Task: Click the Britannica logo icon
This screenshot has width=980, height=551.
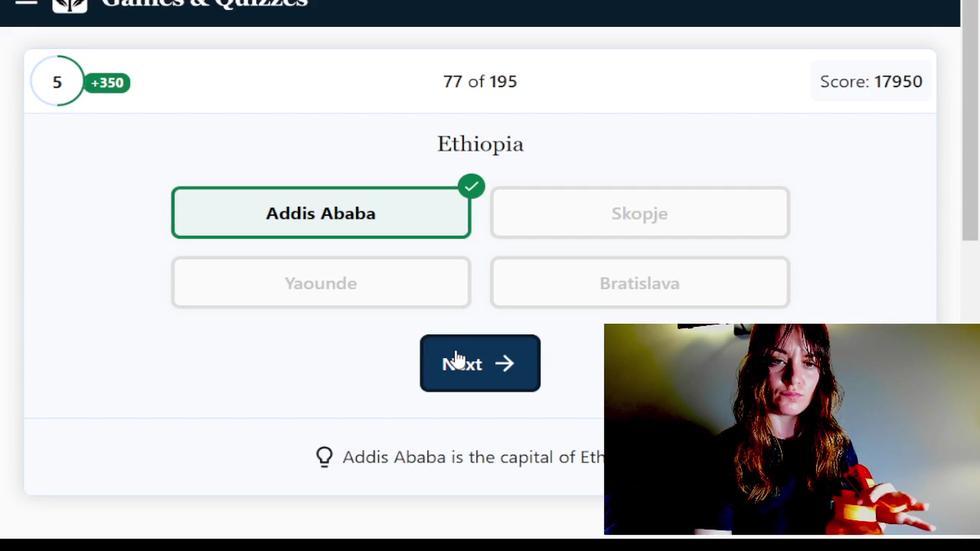Action: (70, 5)
